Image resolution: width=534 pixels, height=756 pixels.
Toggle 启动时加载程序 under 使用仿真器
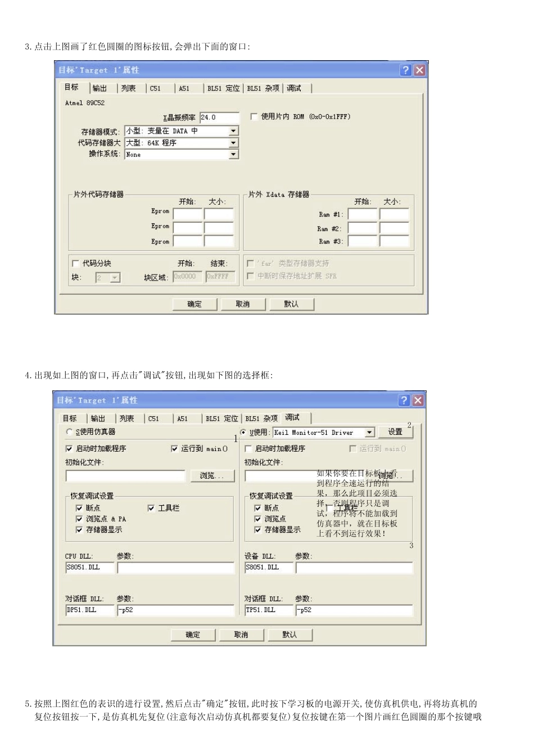[69, 449]
